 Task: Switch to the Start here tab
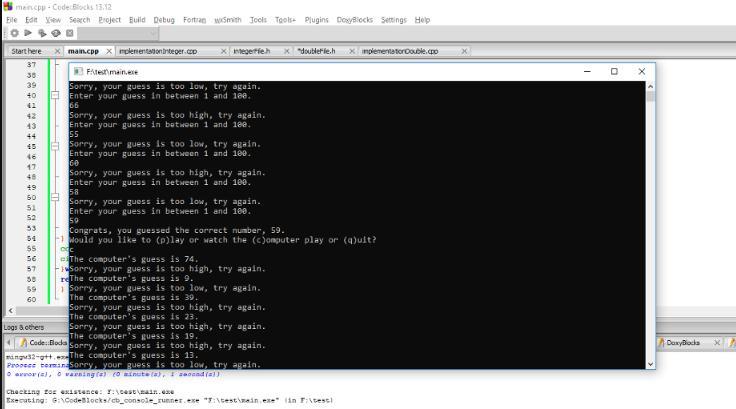pos(26,51)
